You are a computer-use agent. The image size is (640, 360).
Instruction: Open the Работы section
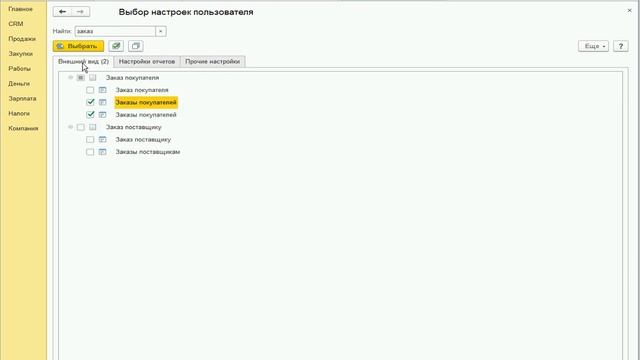click(19, 69)
